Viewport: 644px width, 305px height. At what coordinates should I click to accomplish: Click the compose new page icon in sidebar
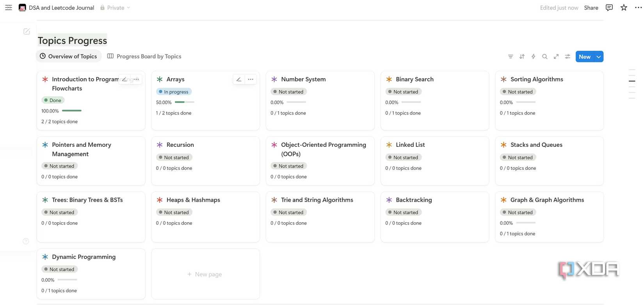tap(27, 32)
